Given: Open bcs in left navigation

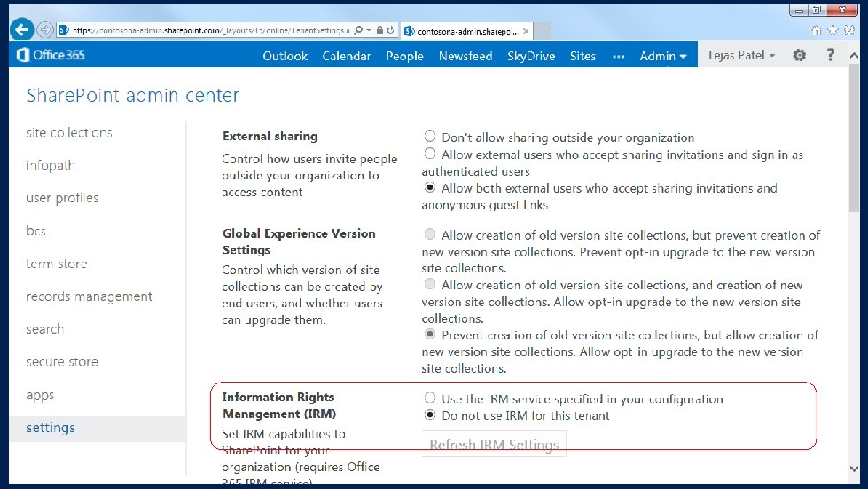Looking at the screenshot, I should click(x=36, y=231).
